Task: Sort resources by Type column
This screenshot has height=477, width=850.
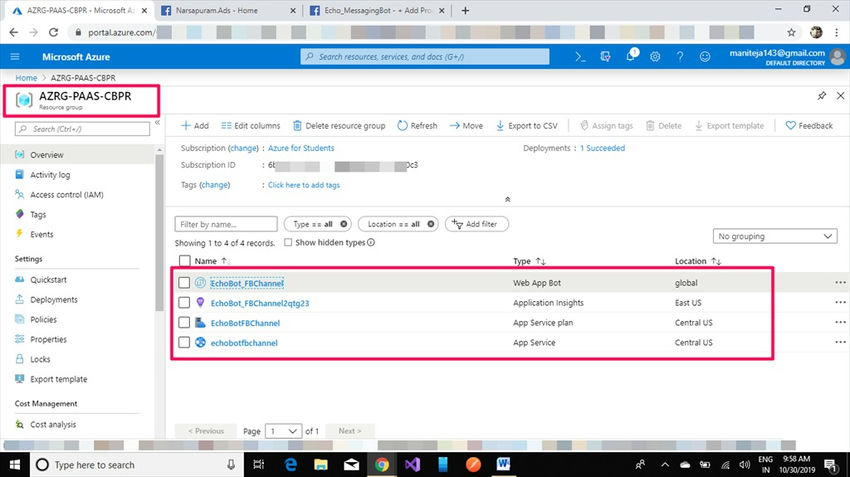Action: pyautogui.click(x=529, y=261)
